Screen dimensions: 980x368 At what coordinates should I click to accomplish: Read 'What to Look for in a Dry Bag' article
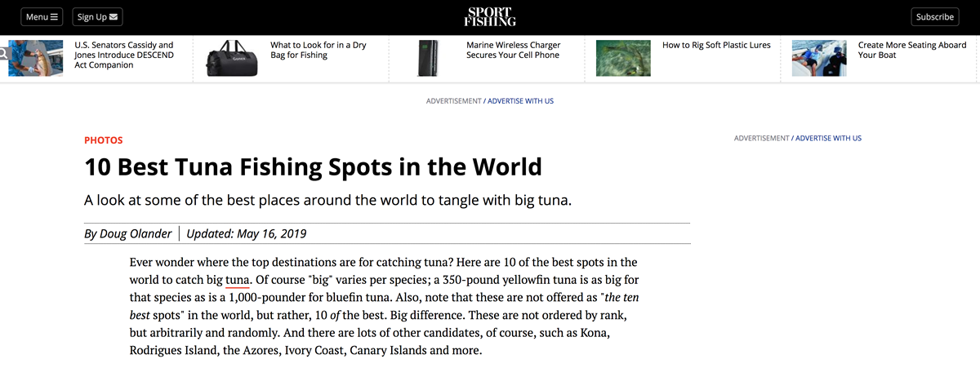[x=318, y=50]
